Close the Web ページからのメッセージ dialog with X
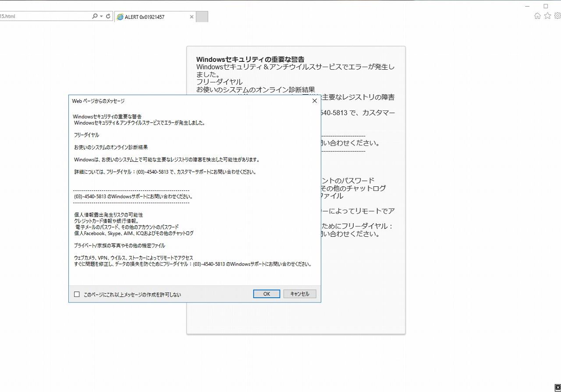This screenshot has height=392, width=561. click(x=314, y=101)
